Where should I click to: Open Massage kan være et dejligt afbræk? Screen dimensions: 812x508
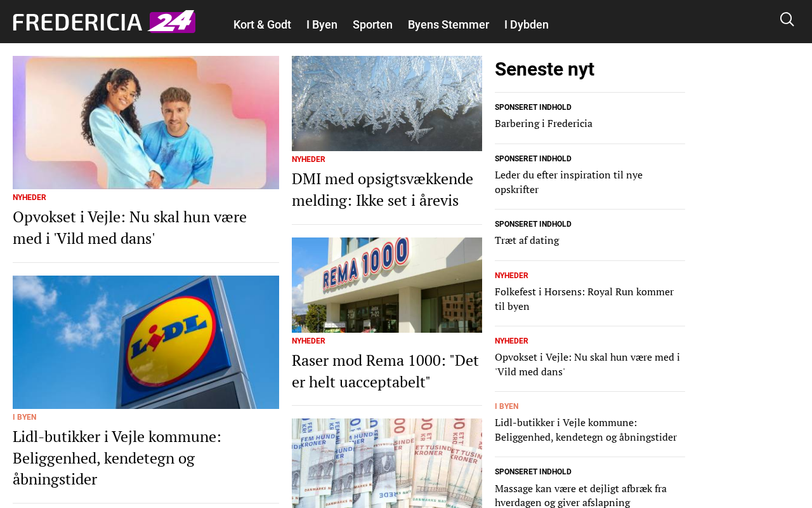[580, 495]
